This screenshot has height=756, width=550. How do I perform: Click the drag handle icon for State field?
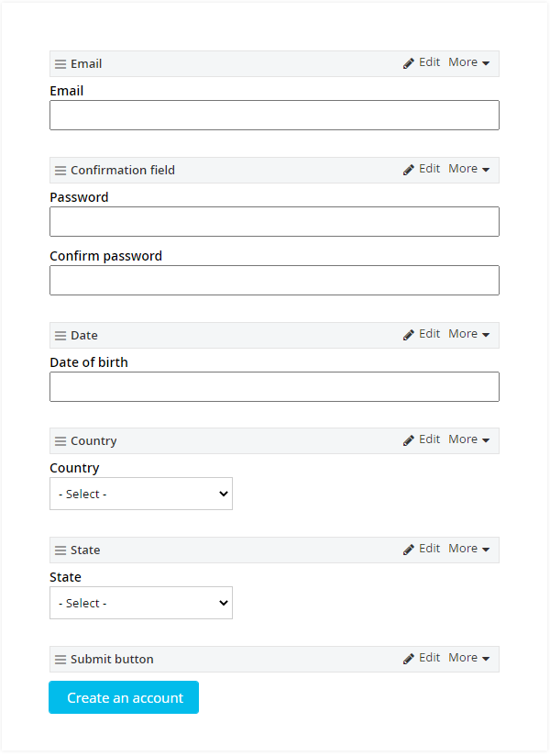pos(60,550)
